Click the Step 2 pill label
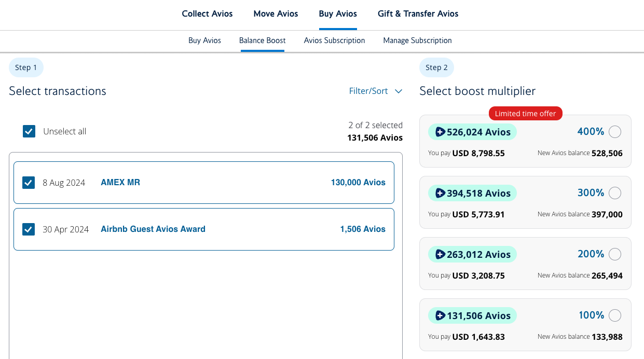Image resolution: width=644 pixels, height=359 pixels. pos(436,67)
